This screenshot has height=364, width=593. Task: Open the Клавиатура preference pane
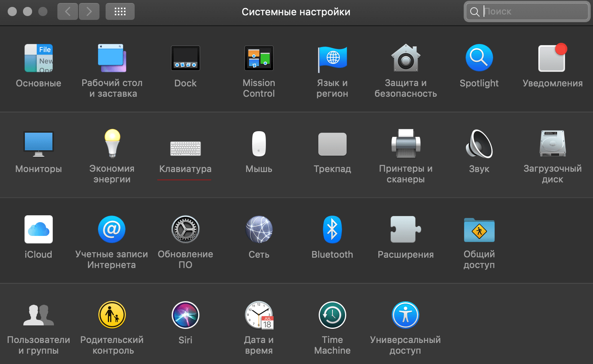(185, 148)
